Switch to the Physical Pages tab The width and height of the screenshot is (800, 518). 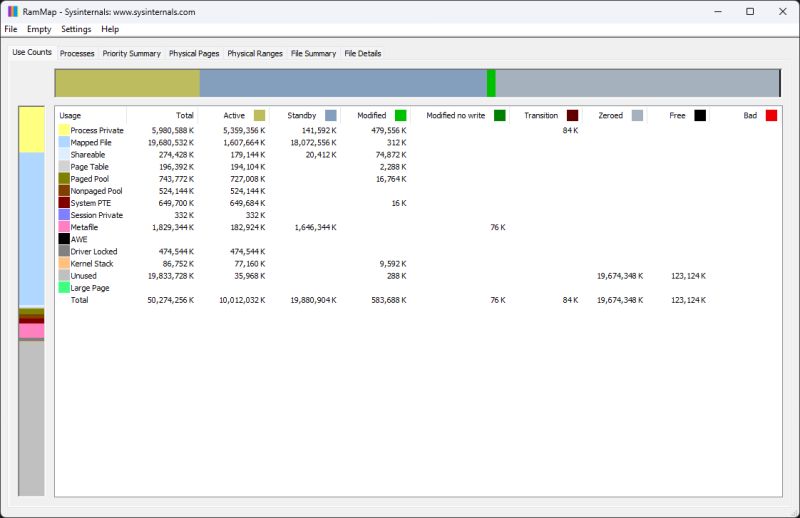(194, 53)
